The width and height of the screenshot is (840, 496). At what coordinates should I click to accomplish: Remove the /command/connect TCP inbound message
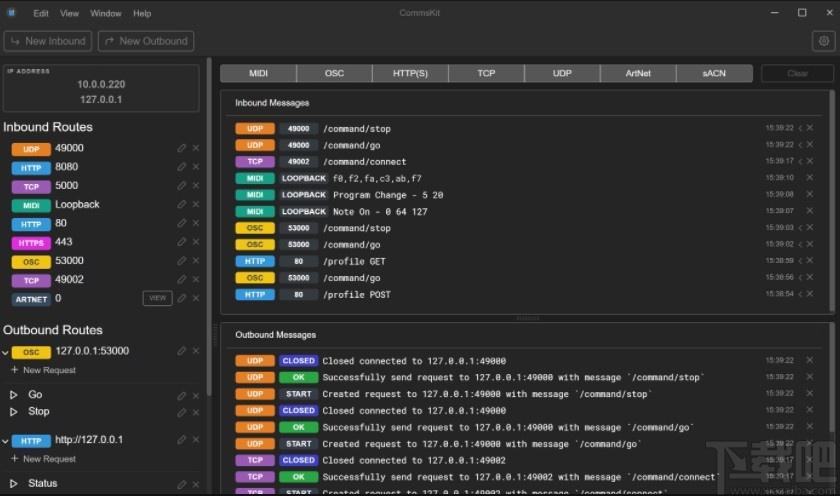tap(810, 161)
